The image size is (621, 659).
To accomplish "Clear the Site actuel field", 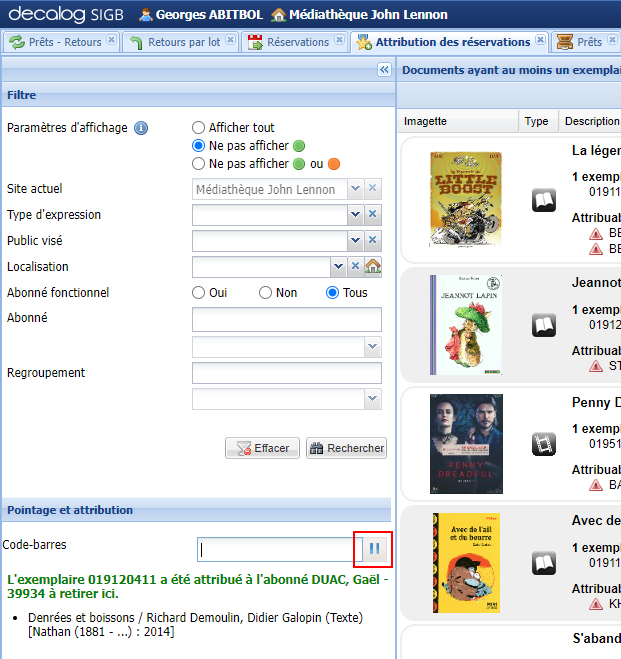I will coord(372,188).
